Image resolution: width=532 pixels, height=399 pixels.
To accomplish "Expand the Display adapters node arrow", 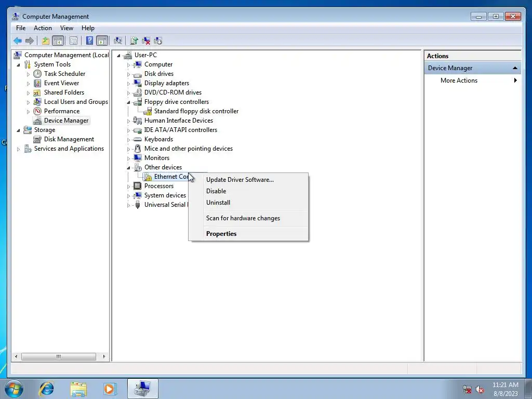I will [x=129, y=84].
